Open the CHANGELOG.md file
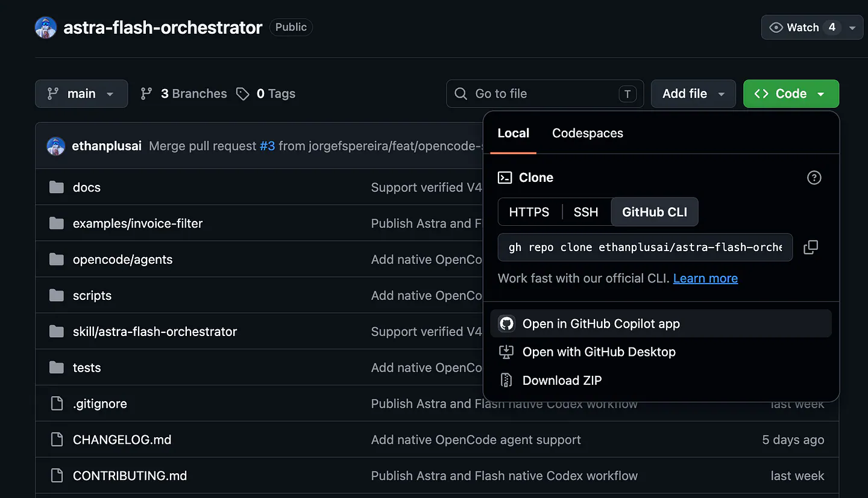 tap(122, 440)
